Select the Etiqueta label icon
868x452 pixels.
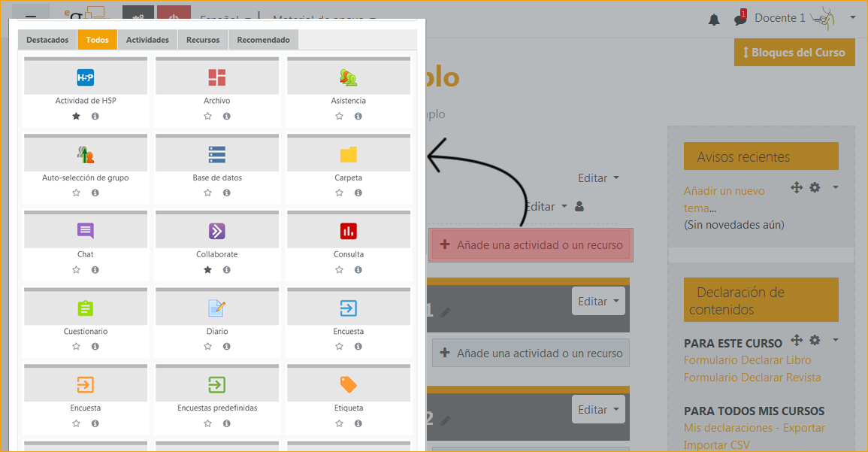point(348,385)
